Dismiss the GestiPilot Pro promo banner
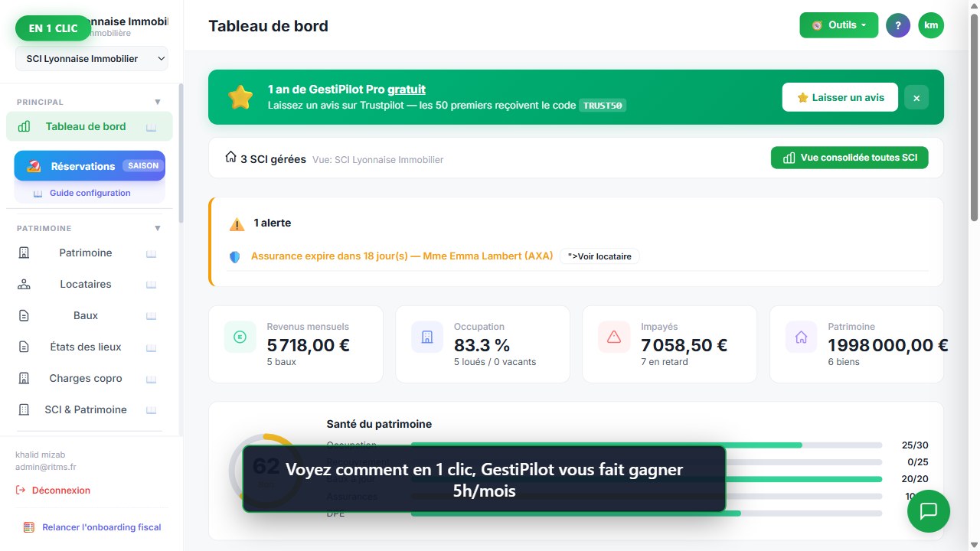Image resolution: width=980 pixels, height=551 pixels. [916, 97]
